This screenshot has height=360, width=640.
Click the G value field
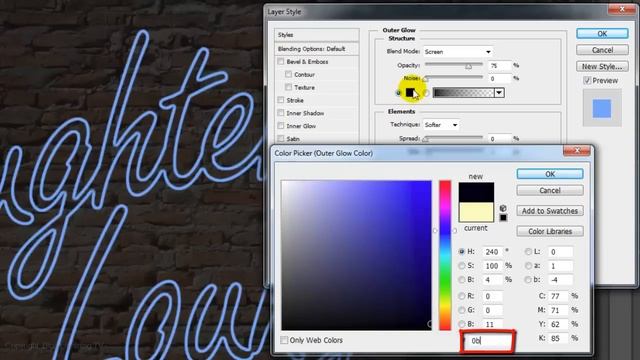pyautogui.click(x=492, y=310)
